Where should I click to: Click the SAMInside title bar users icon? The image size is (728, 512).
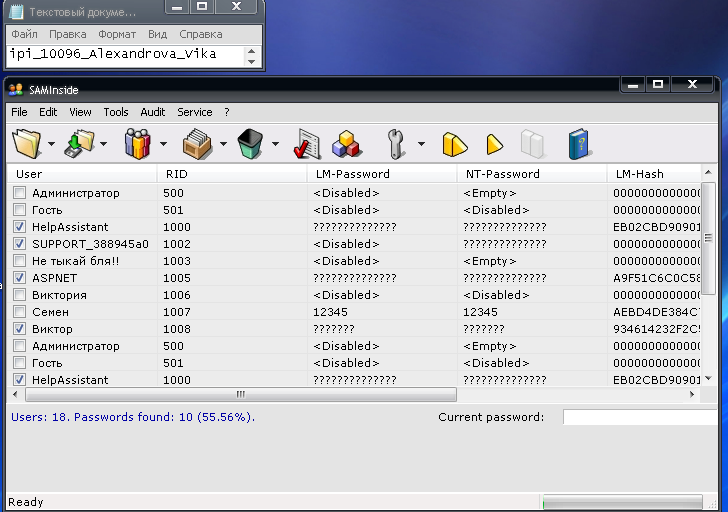click(16, 90)
